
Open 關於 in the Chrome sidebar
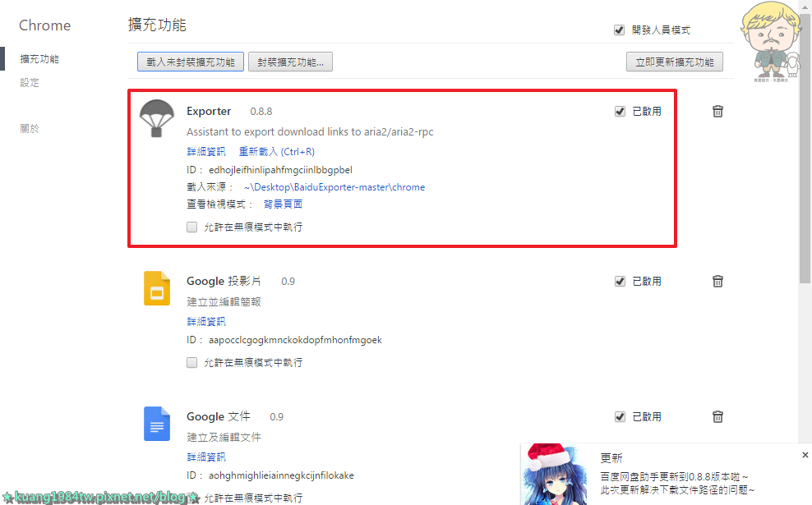click(x=30, y=128)
